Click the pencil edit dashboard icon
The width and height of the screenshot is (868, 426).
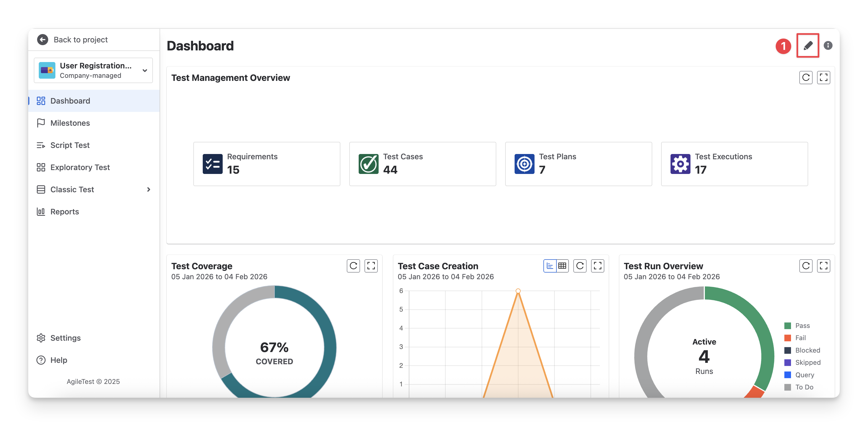point(807,45)
